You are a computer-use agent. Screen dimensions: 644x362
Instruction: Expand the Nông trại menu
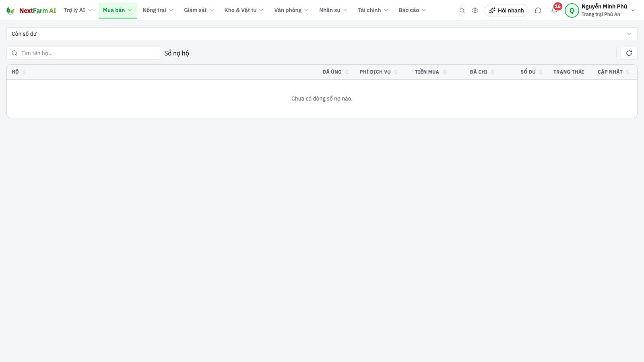pos(158,10)
